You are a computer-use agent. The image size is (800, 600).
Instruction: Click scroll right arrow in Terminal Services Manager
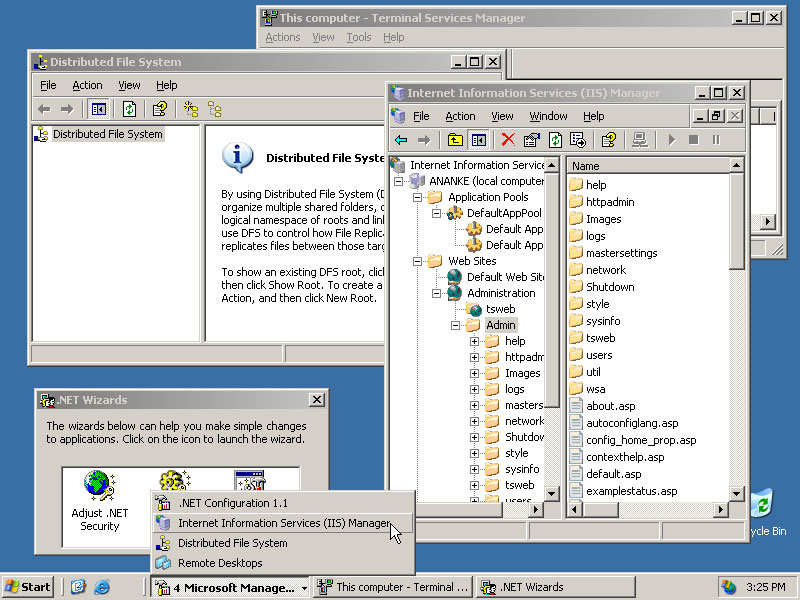click(x=768, y=221)
